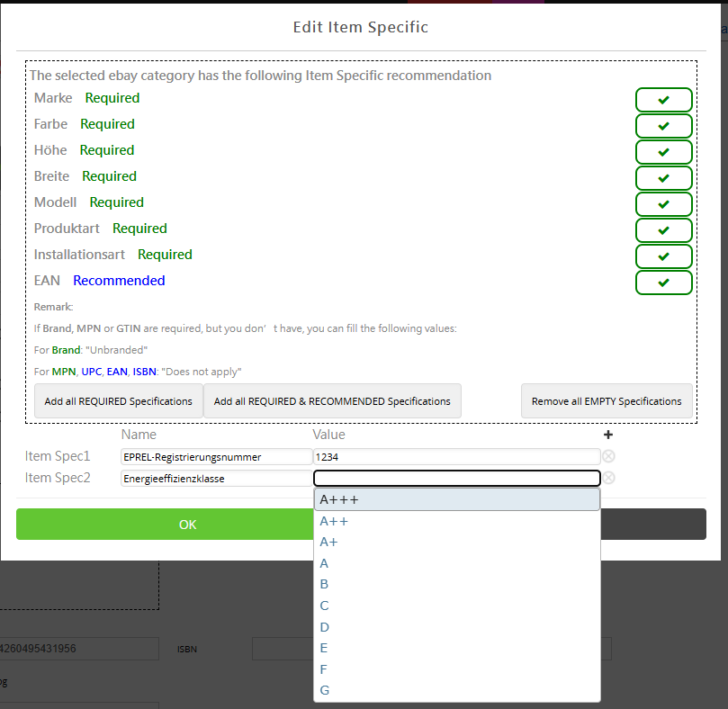This screenshot has height=709, width=728.
Task: Click the checkmark button for Farbe
Action: pos(663,126)
